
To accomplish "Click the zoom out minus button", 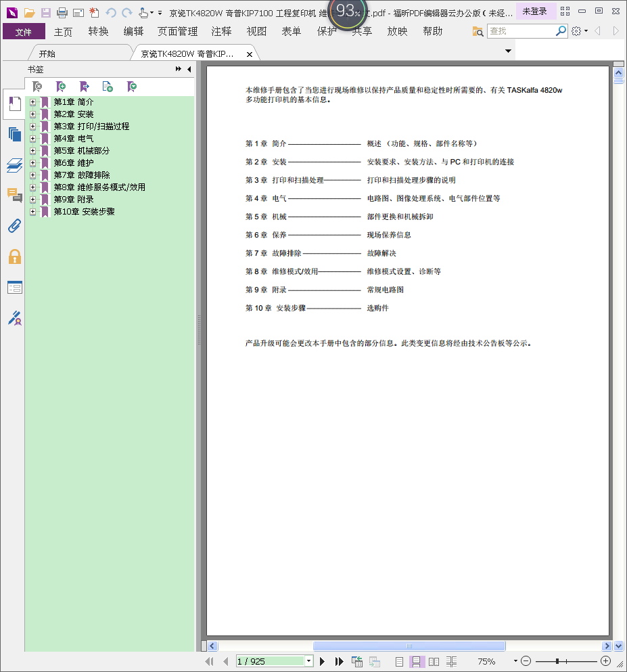I will click(526, 661).
